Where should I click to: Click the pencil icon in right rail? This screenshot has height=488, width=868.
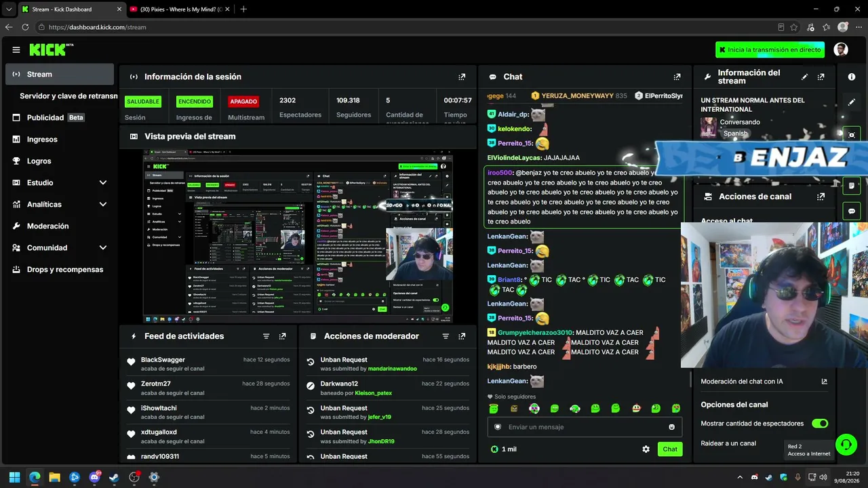pyautogui.click(x=852, y=102)
